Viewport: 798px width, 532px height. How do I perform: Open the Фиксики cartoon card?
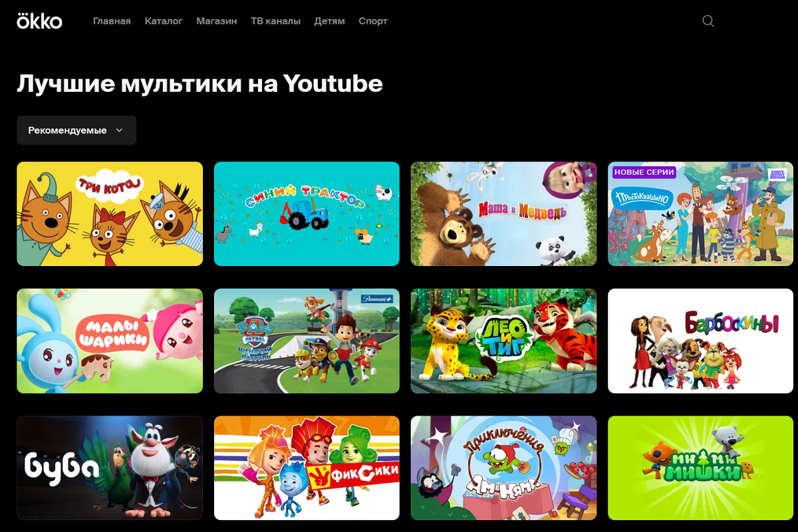click(x=307, y=468)
